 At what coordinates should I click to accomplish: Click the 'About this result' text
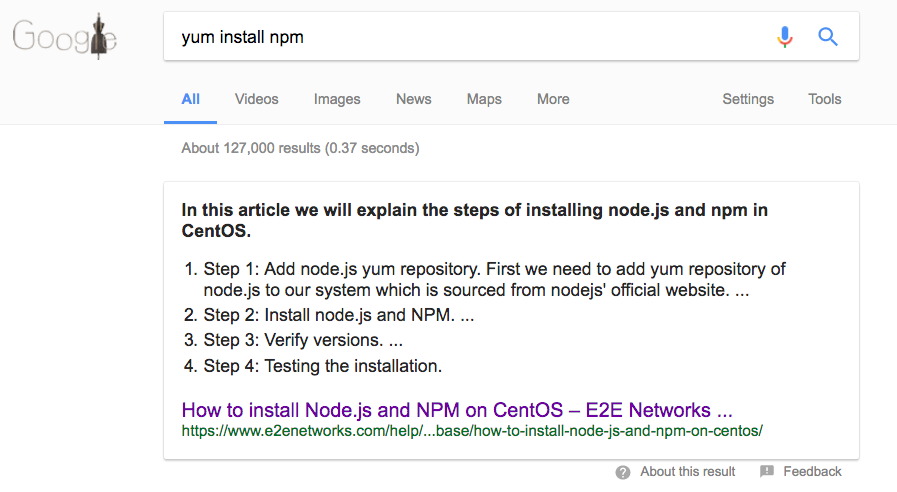[687, 471]
